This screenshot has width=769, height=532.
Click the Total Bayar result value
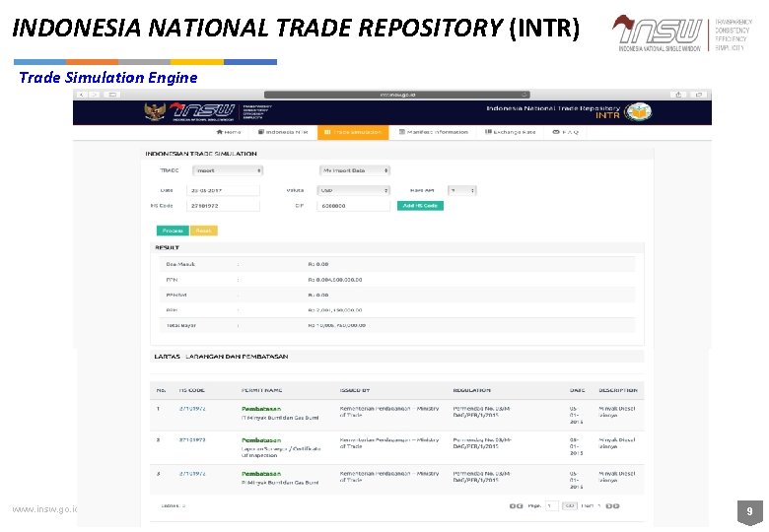point(336,325)
